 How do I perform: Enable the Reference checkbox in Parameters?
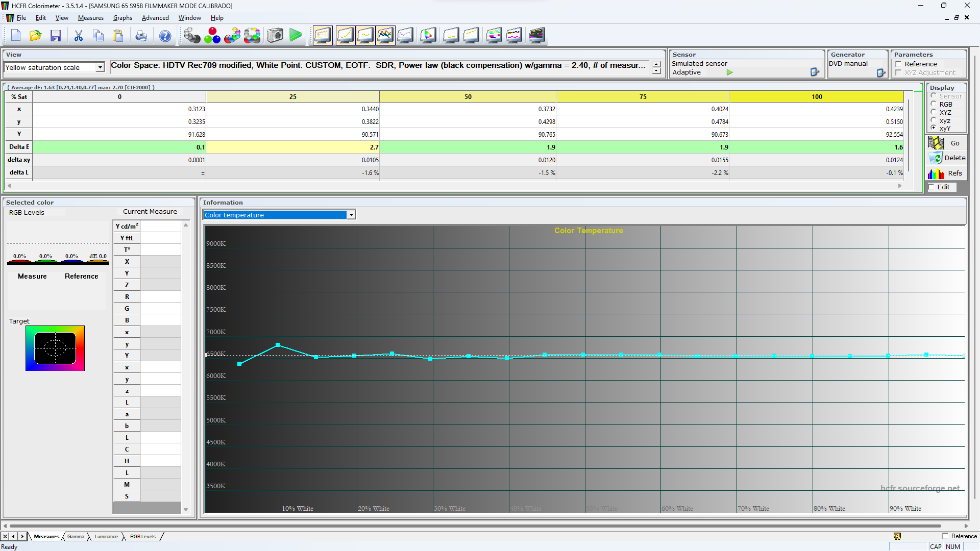click(899, 64)
